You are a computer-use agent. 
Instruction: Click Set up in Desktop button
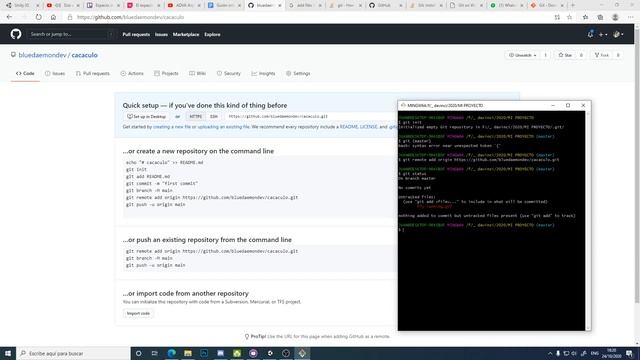pos(146,117)
